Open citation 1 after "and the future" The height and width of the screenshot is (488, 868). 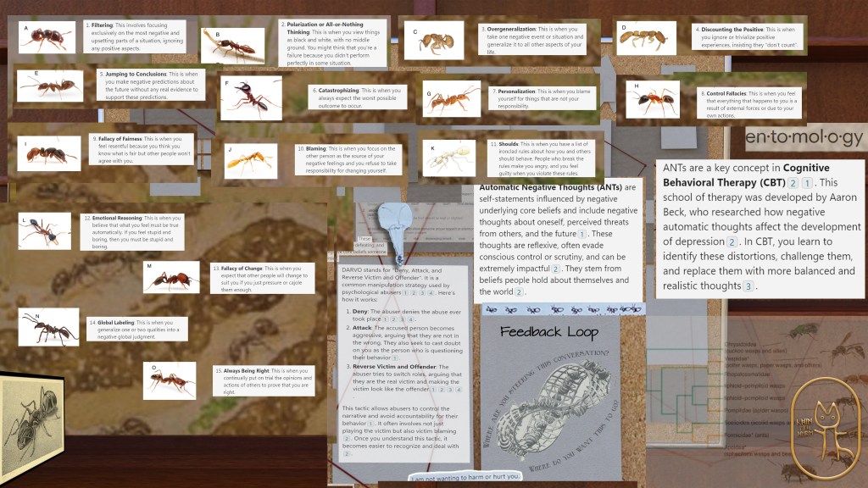582,233
